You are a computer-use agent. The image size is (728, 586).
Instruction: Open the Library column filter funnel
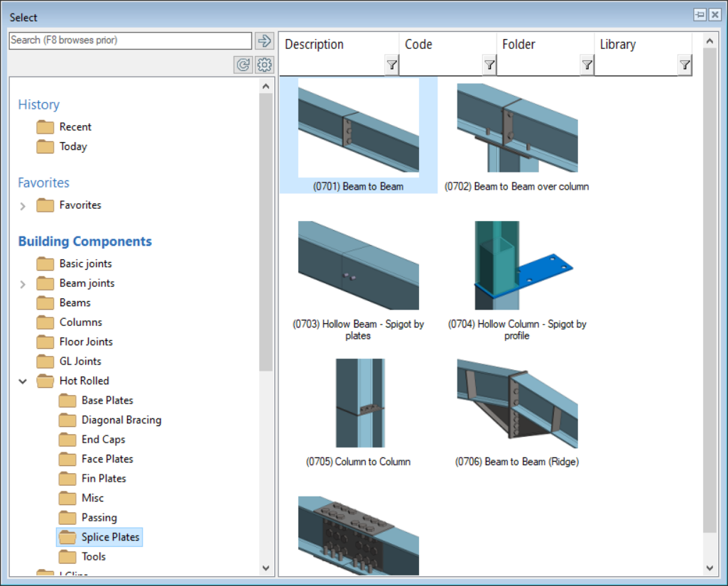pyautogui.click(x=685, y=65)
